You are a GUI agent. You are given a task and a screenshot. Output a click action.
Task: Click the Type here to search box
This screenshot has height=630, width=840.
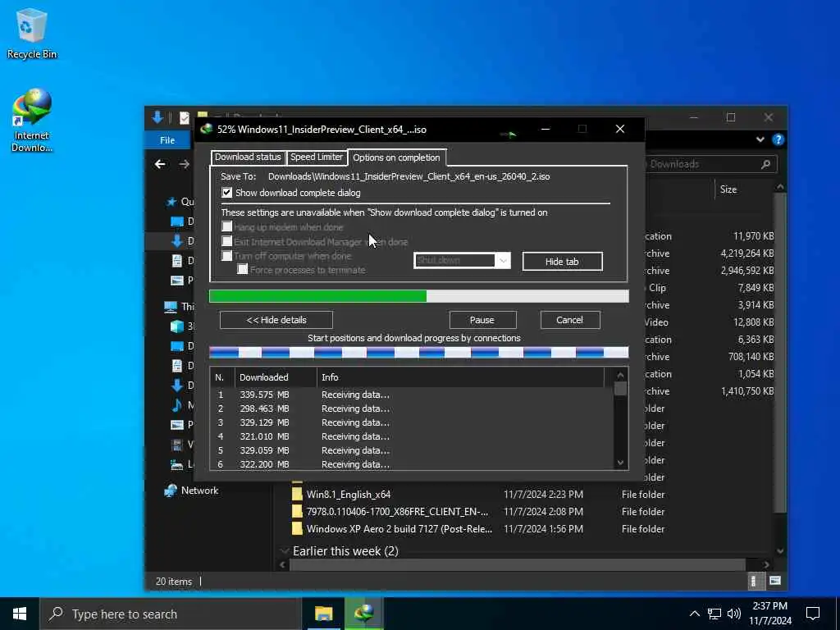tap(171, 614)
